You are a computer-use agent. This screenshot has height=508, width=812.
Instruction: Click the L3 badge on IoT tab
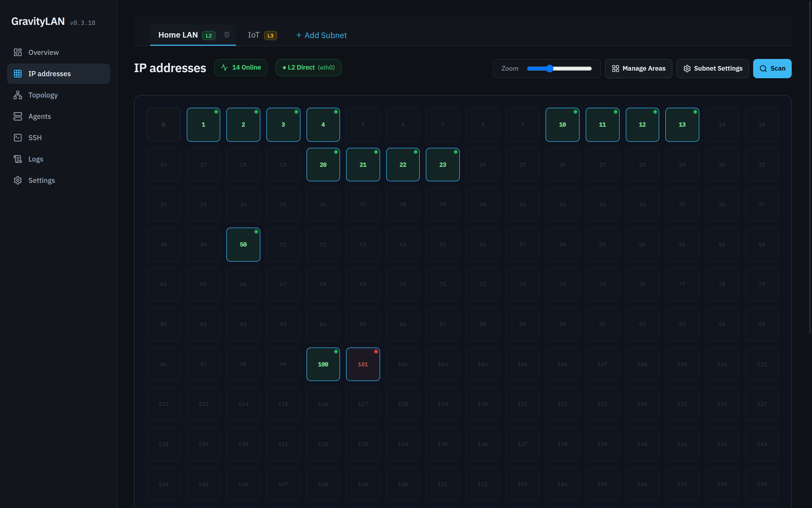[270, 35]
